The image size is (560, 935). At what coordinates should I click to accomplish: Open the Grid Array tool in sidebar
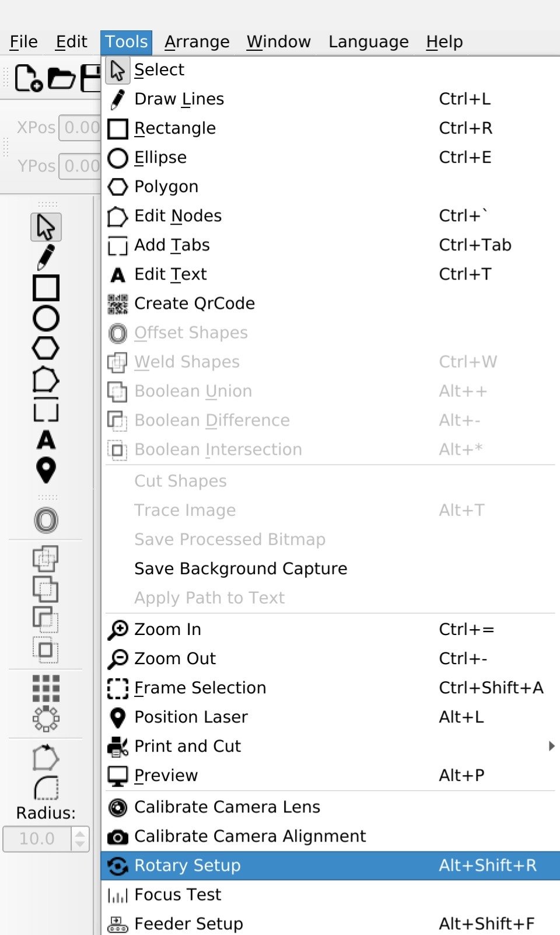coord(46,688)
